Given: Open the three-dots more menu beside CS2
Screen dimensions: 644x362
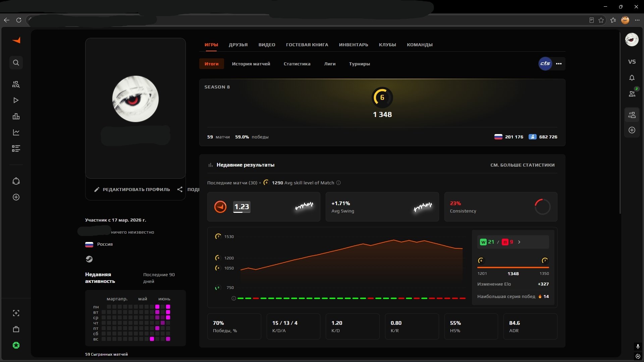Looking at the screenshot, I should (x=559, y=64).
